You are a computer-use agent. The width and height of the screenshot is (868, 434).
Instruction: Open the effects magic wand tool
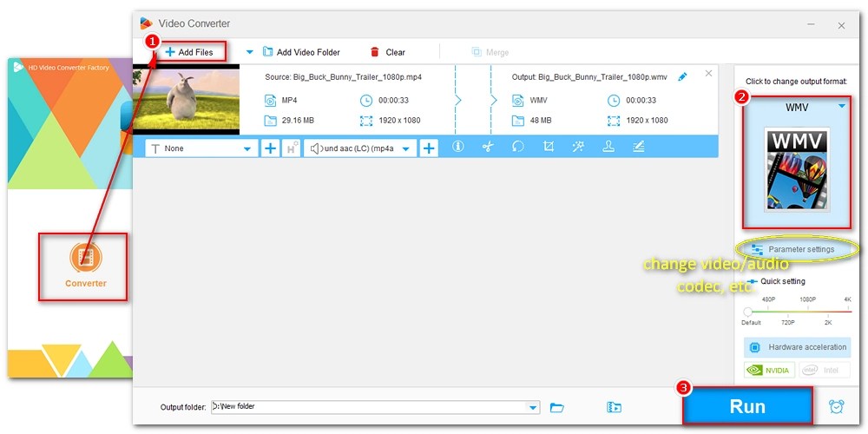578,147
